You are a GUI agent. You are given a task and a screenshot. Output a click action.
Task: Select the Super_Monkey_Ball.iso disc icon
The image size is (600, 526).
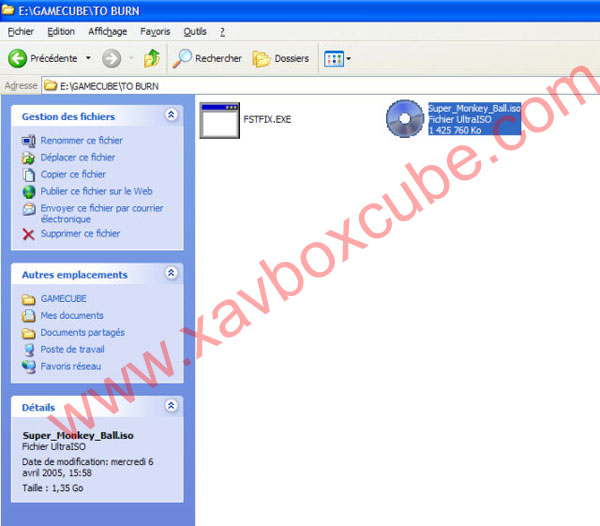click(x=405, y=119)
